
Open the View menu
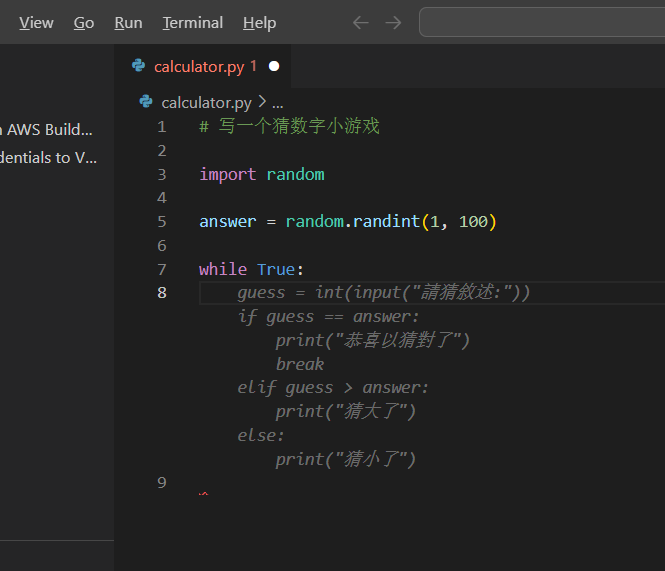click(x=36, y=22)
